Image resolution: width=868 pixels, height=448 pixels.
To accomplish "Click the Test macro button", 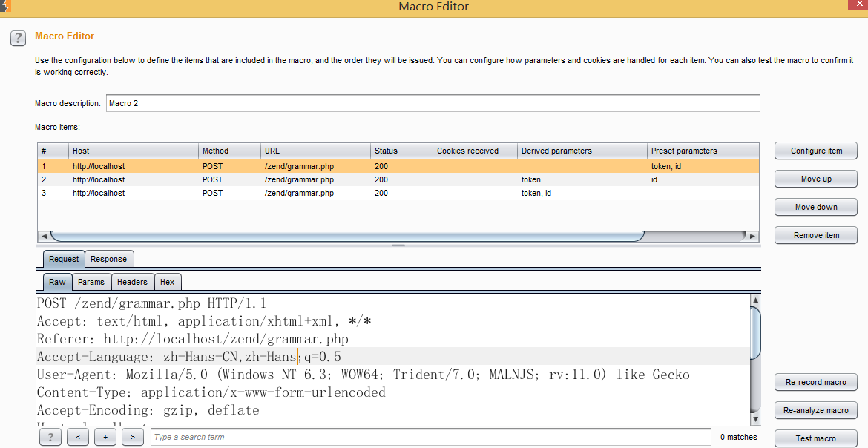I will (816, 438).
